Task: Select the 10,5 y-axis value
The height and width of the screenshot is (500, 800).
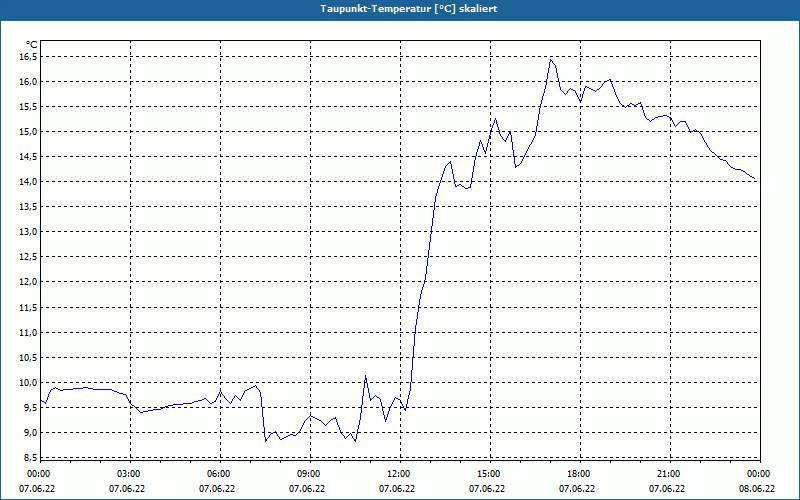Action: coord(28,358)
